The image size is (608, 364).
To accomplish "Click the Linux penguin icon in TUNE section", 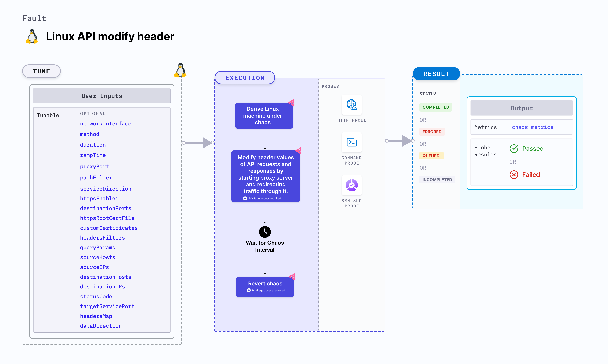I will 181,71.
